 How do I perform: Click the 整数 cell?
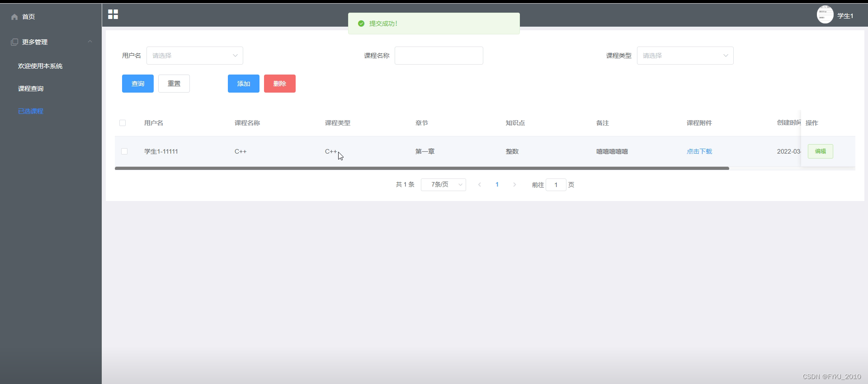pyautogui.click(x=512, y=151)
